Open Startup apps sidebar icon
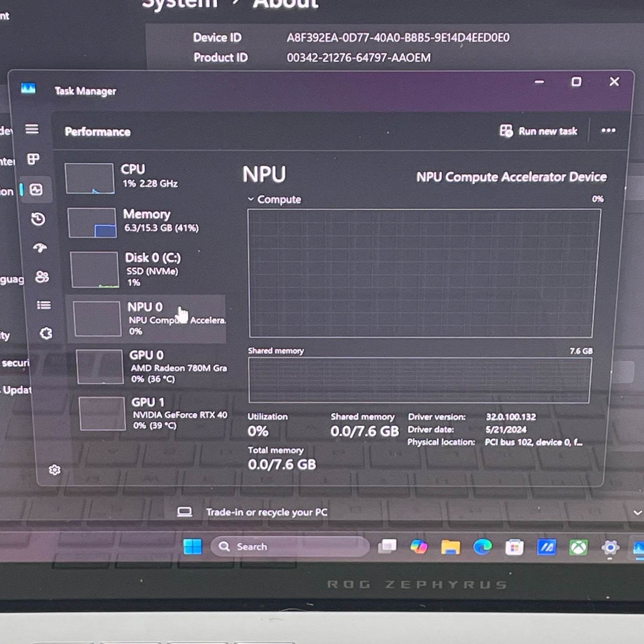 click(x=40, y=248)
